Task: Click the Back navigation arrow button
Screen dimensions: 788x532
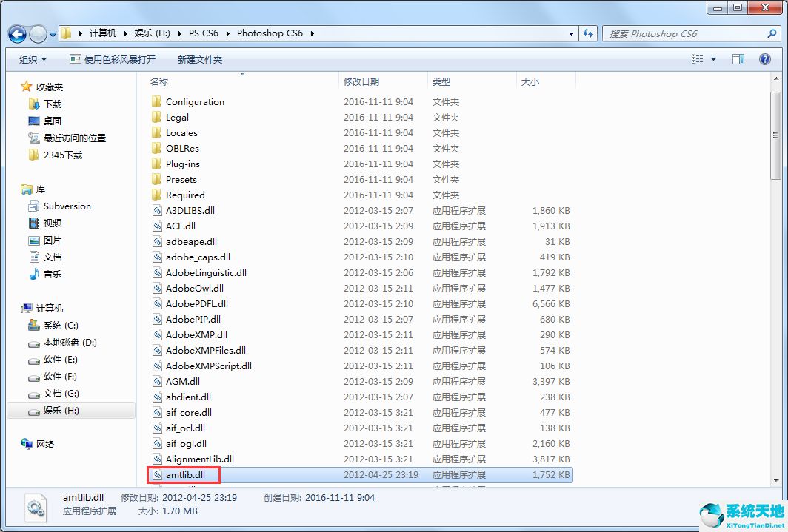Action: tap(18, 34)
